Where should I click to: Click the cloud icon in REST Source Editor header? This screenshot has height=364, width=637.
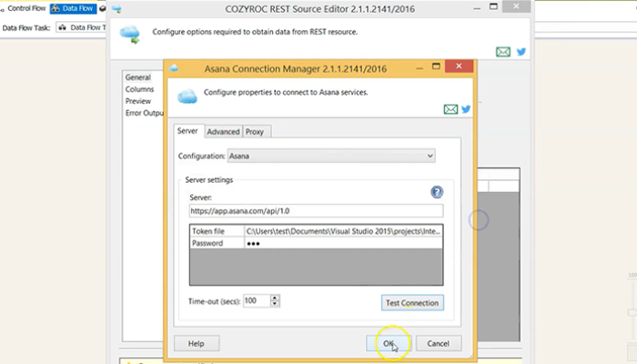pyautogui.click(x=130, y=35)
